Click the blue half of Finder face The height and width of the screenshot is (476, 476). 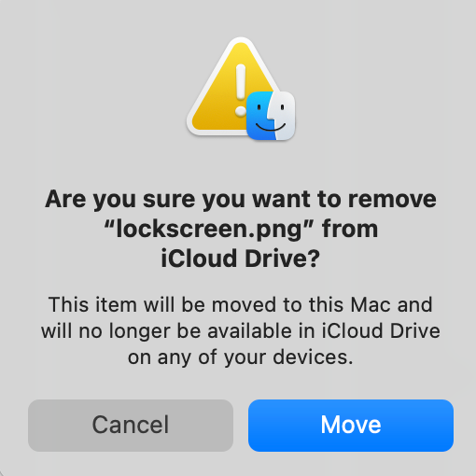[x=260, y=116]
